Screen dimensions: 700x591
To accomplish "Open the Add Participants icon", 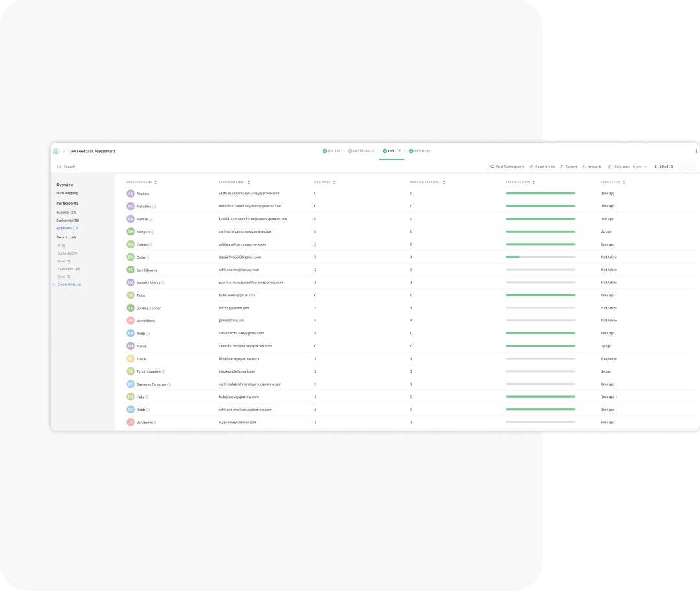I will 492,167.
